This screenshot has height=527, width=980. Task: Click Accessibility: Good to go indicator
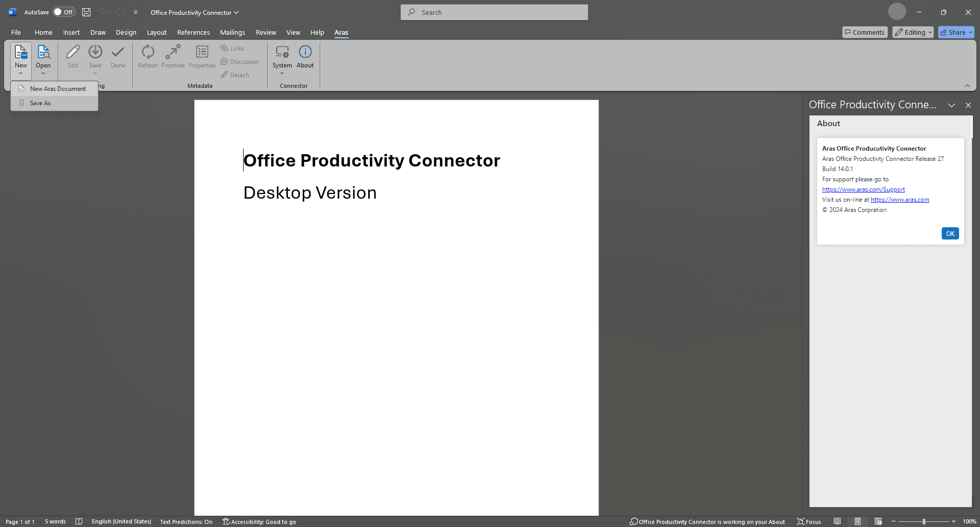pos(259,521)
